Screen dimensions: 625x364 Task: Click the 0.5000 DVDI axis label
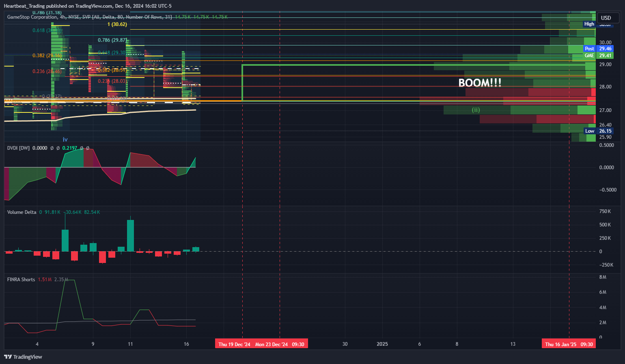pyautogui.click(x=606, y=145)
